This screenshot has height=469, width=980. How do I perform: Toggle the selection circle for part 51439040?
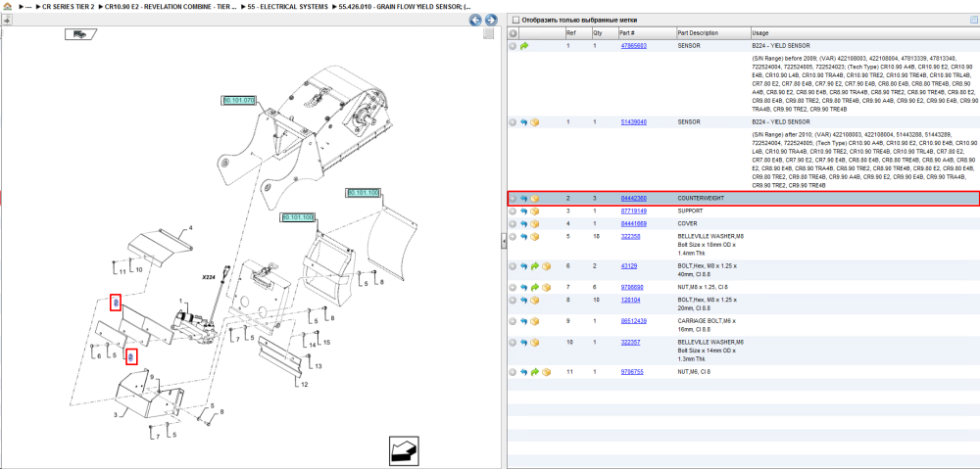point(513,122)
